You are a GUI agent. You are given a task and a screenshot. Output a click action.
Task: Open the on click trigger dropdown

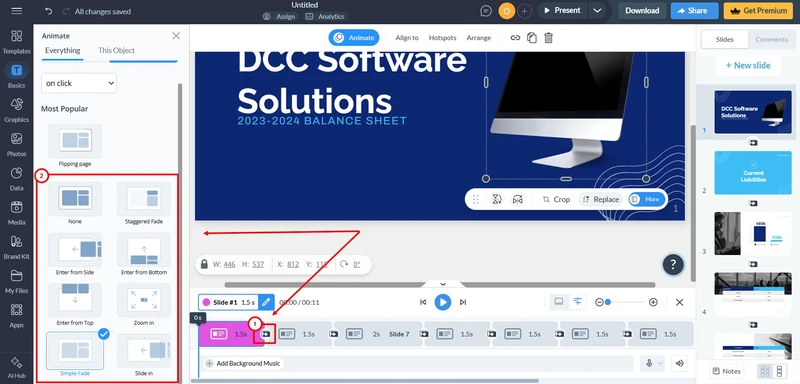[79, 83]
